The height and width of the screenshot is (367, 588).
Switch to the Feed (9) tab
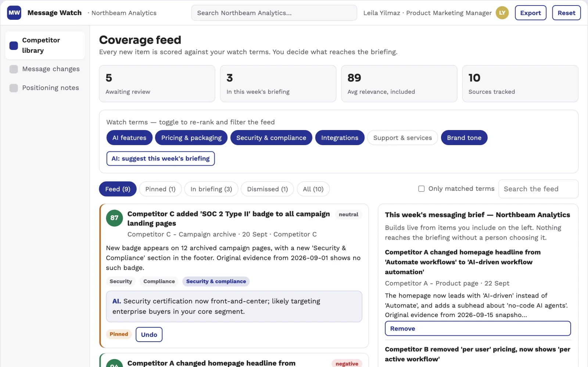118,189
